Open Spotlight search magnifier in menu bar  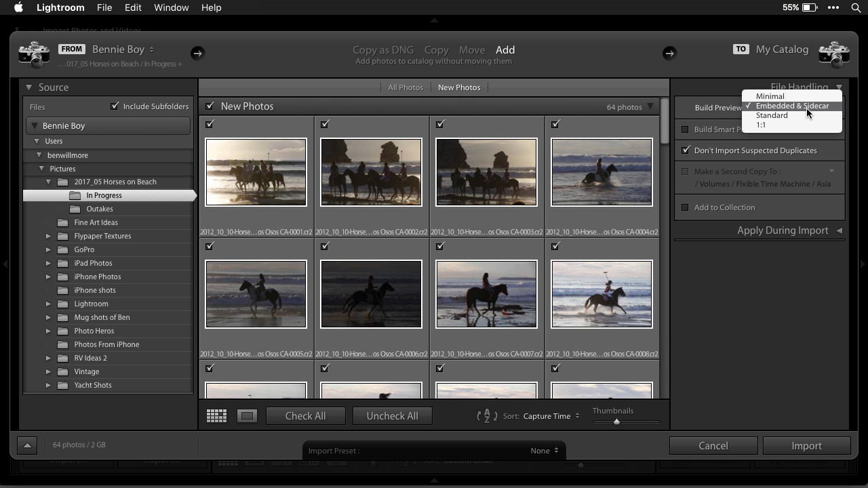point(856,7)
